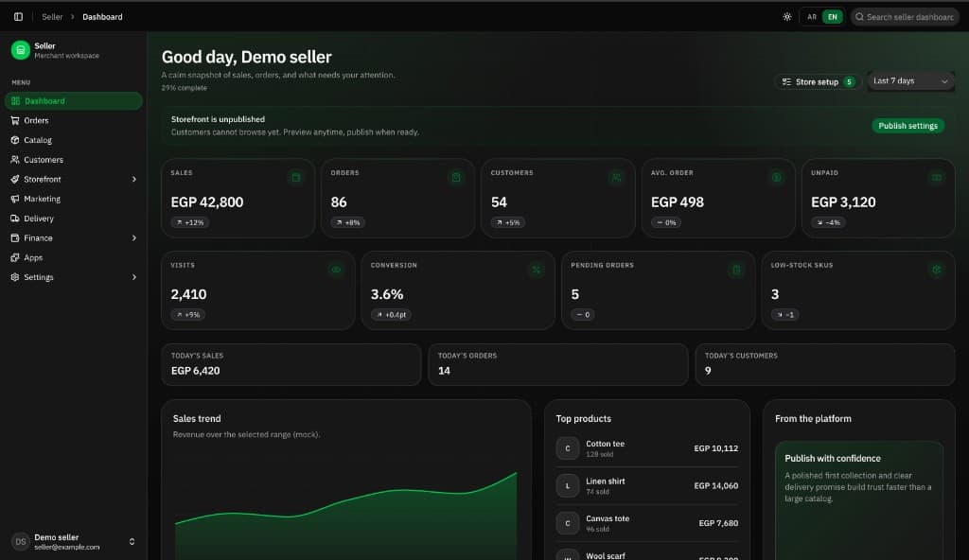Image resolution: width=969 pixels, height=560 pixels.
Task: Click the Today's Customers card
Action: [x=825, y=365]
